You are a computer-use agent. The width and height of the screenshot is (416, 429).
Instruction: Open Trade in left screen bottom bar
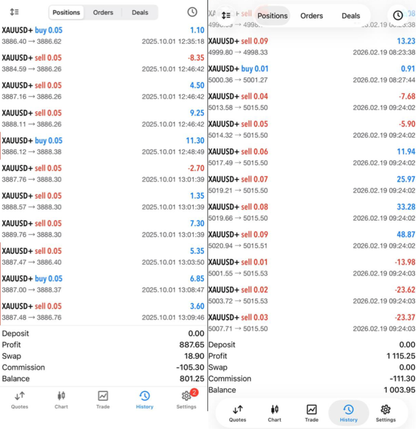[103, 400]
